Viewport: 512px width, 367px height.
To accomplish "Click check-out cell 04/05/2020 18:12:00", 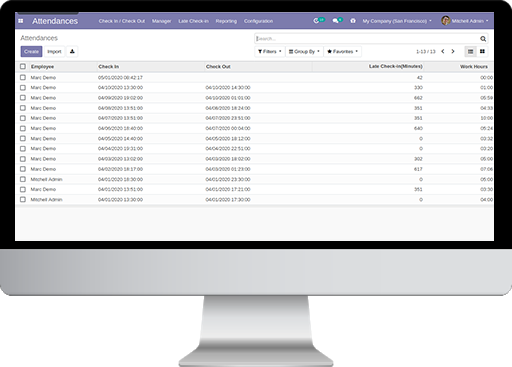I will pyautogui.click(x=228, y=139).
